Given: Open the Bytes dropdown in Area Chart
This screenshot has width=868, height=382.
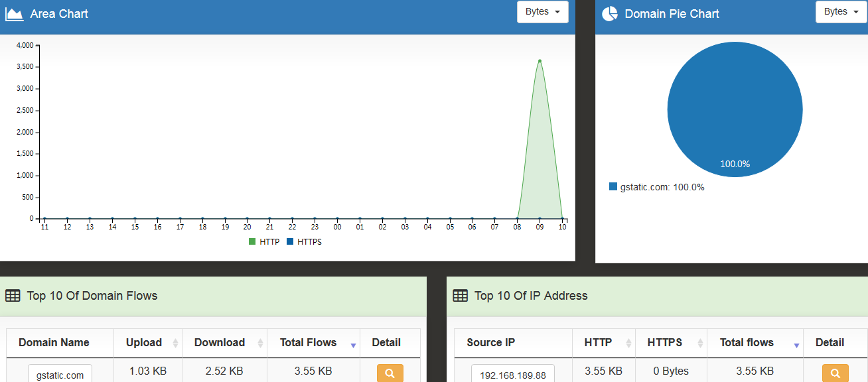Looking at the screenshot, I should coord(542,12).
